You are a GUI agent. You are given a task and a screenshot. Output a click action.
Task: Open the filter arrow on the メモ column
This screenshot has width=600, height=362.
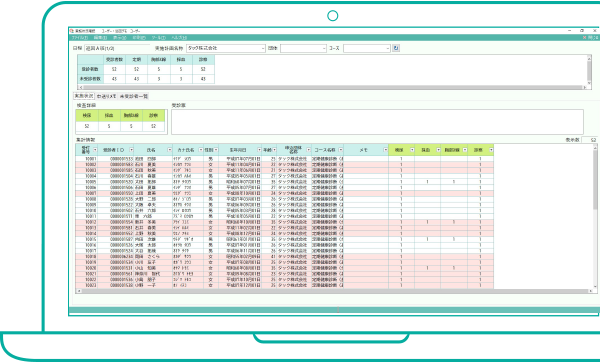coord(385,150)
